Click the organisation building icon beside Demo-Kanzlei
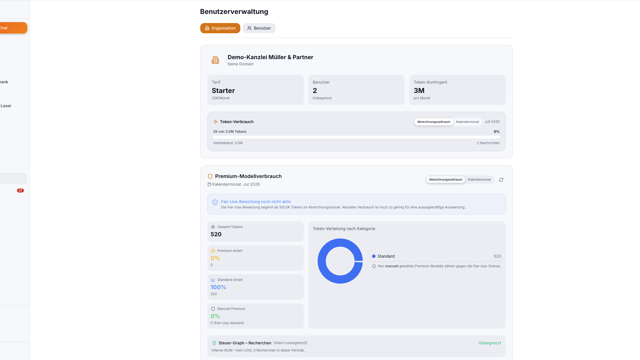The width and height of the screenshot is (640, 360). (x=215, y=60)
